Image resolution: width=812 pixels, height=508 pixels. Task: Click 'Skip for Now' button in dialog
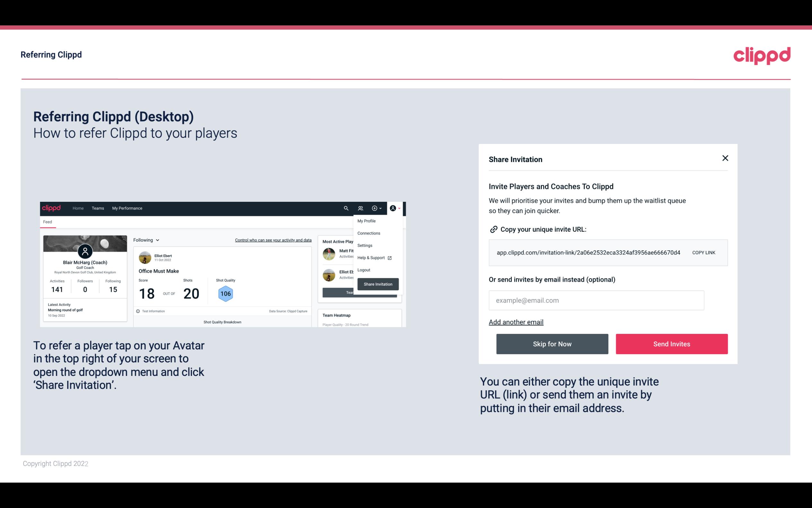[x=552, y=343]
